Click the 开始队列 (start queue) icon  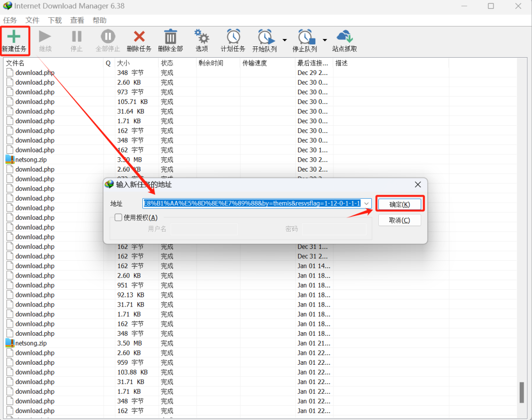click(266, 36)
